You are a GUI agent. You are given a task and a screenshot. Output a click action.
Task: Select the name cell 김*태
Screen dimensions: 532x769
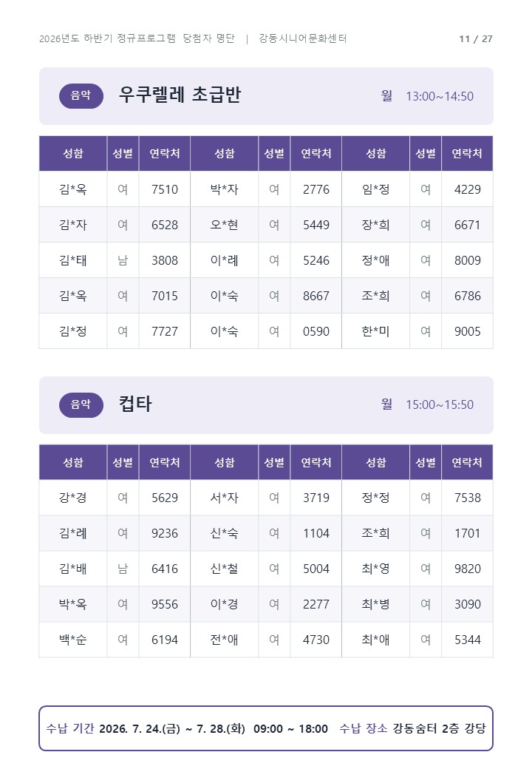[x=73, y=260]
